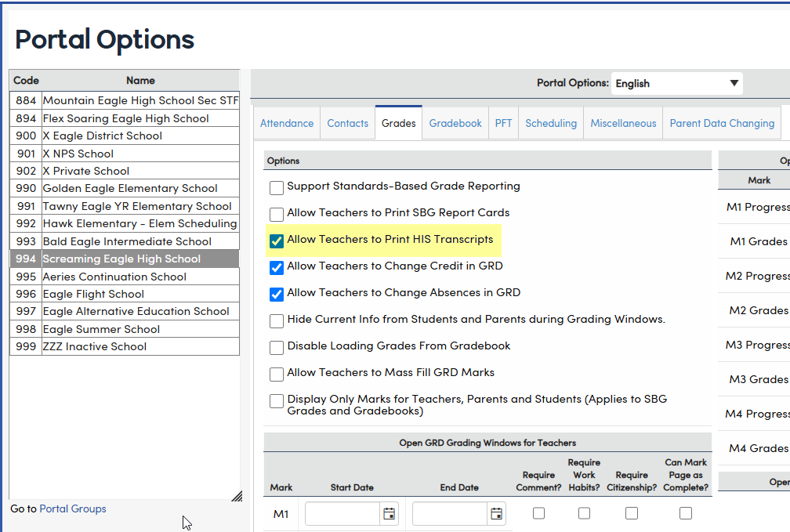Select X Eagle District School row
The image size is (790, 532).
125,136
